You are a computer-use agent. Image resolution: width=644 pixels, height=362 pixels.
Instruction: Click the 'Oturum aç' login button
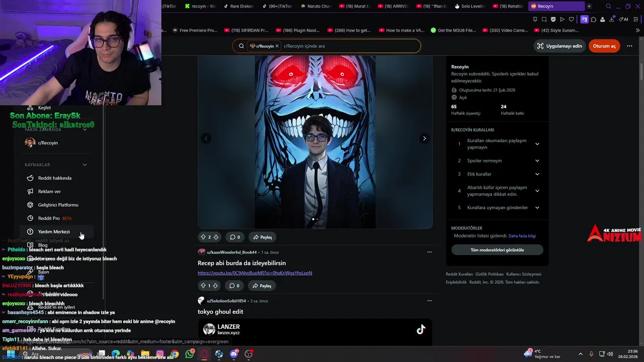[604, 46]
